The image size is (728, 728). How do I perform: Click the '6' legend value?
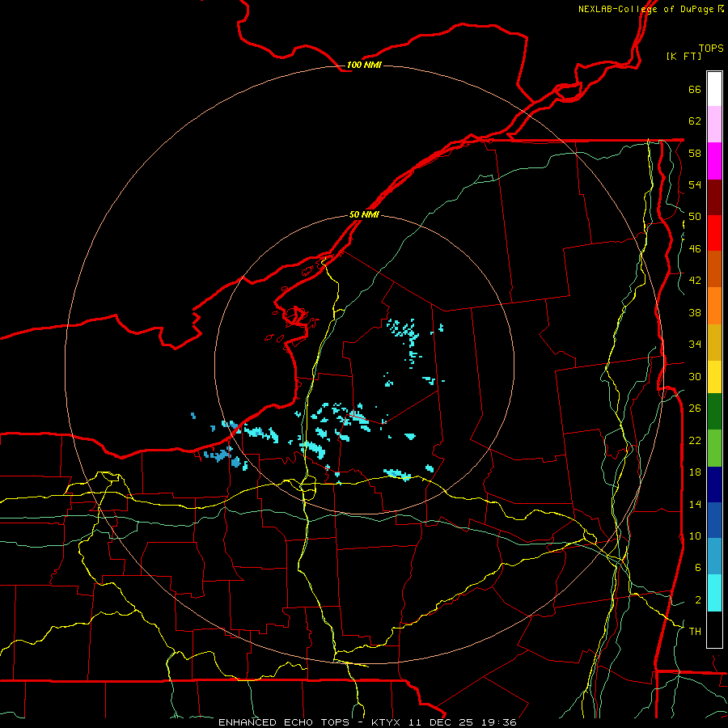coord(698,568)
